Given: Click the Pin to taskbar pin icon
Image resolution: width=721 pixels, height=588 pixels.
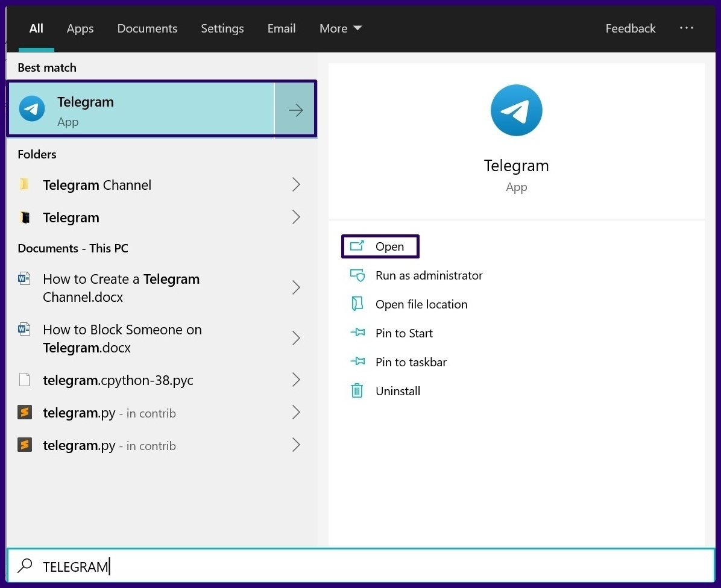Looking at the screenshot, I should (357, 361).
